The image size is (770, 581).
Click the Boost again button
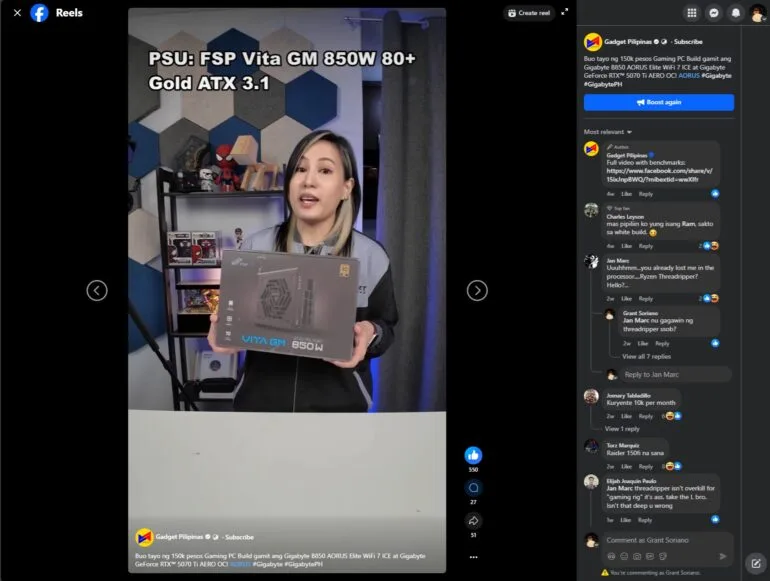coord(659,102)
